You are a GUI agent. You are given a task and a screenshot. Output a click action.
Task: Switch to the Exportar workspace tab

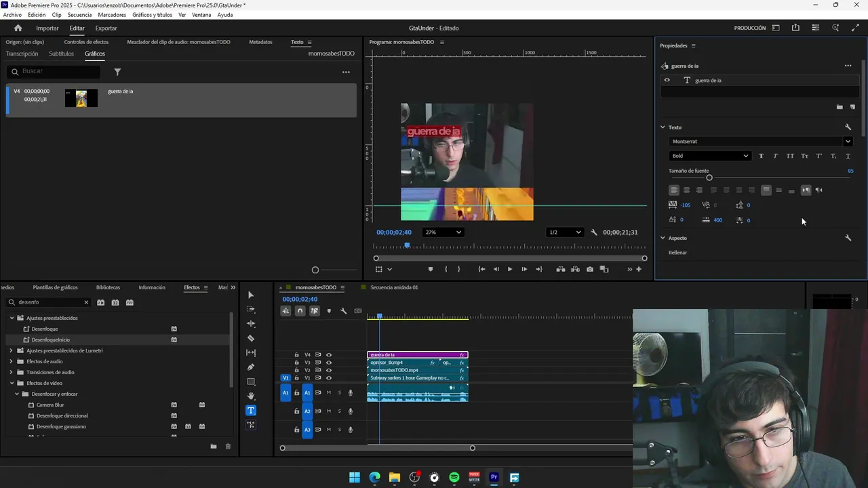point(106,28)
